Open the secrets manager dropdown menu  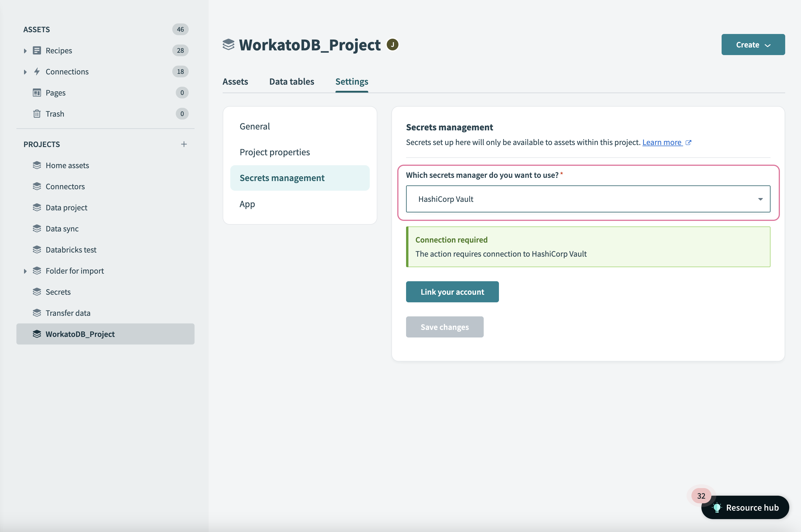pyautogui.click(x=761, y=199)
